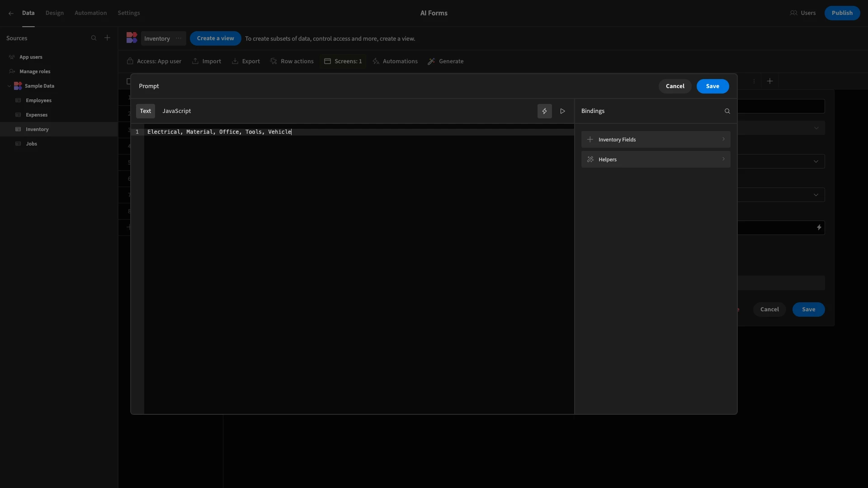Click the Employees table icon
The image size is (868, 488).
[x=18, y=100]
